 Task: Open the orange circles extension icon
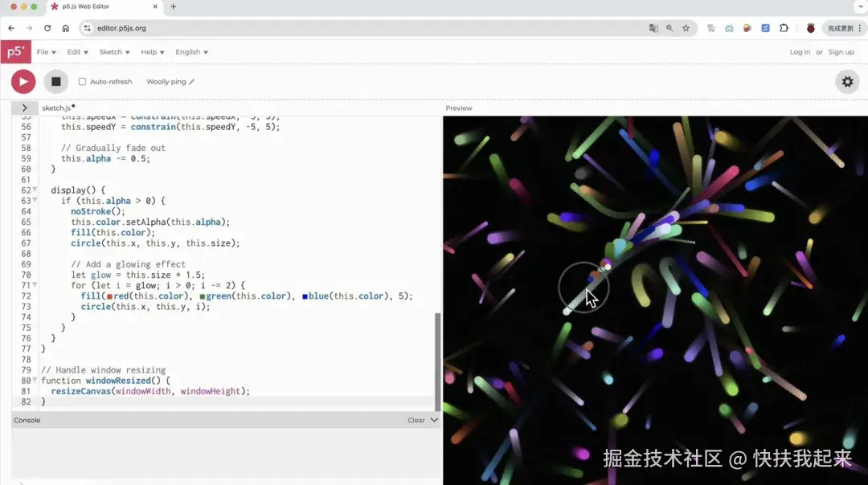coord(747,28)
